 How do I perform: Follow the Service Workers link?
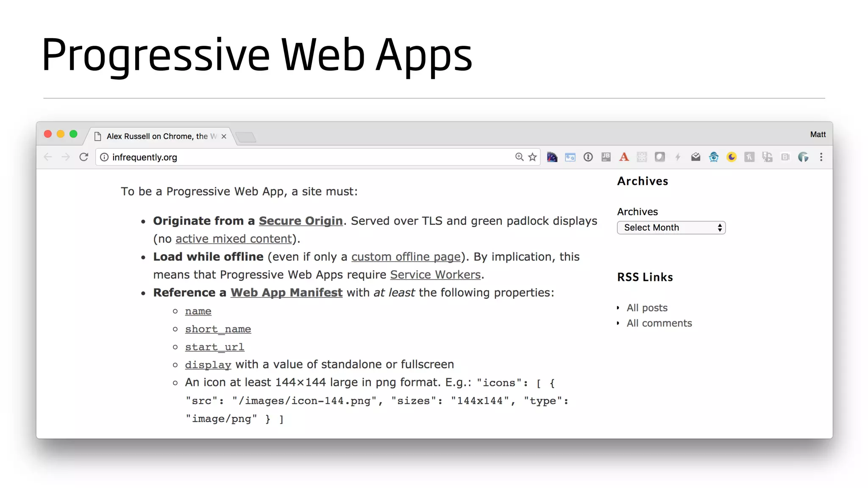(x=435, y=274)
